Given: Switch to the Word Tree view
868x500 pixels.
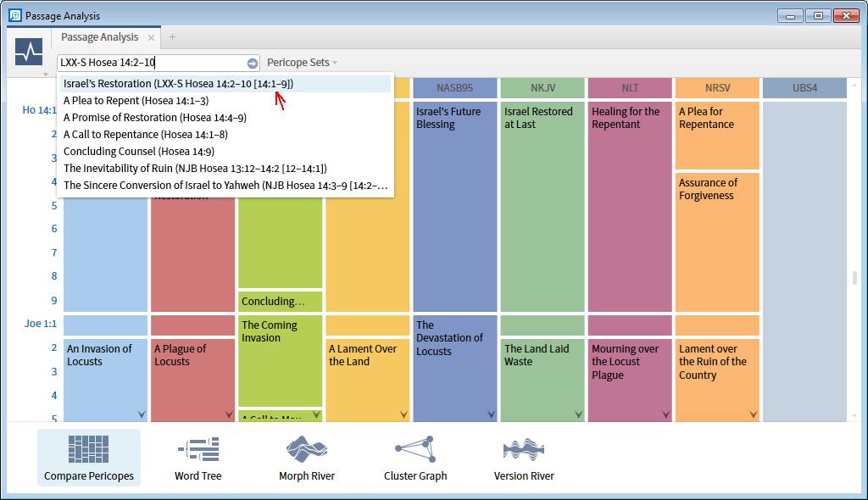Looking at the screenshot, I should (198, 458).
